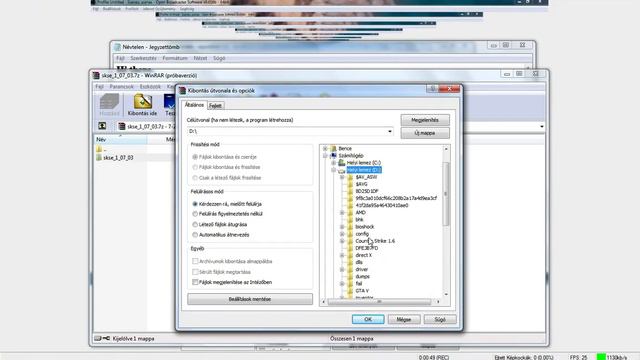The image size is (640, 360).
Task: Click the folder tree horizontal scrollbar thumb
Action: pos(379,302)
